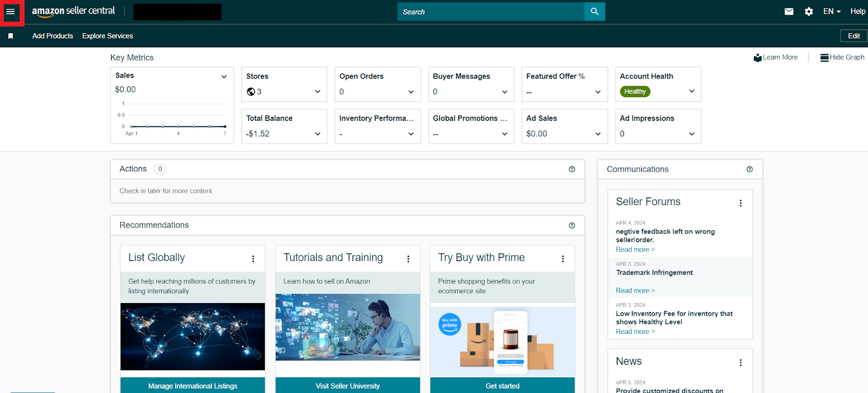Screen dimensions: 868x393
Task: Click the Edit button
Action: click(x=854, y=36)
